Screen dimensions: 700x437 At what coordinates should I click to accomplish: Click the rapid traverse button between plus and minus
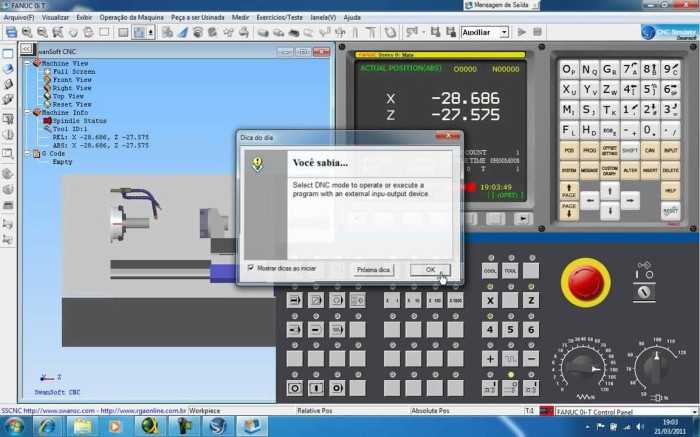(510, 359)
